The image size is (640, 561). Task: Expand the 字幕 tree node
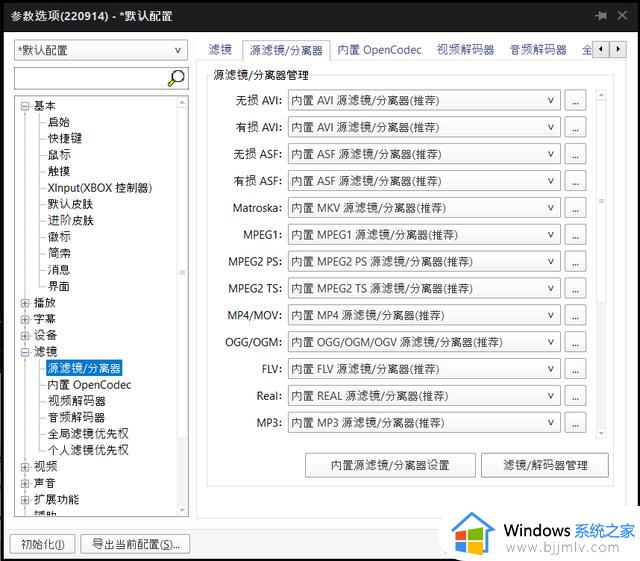coord(25,319)
